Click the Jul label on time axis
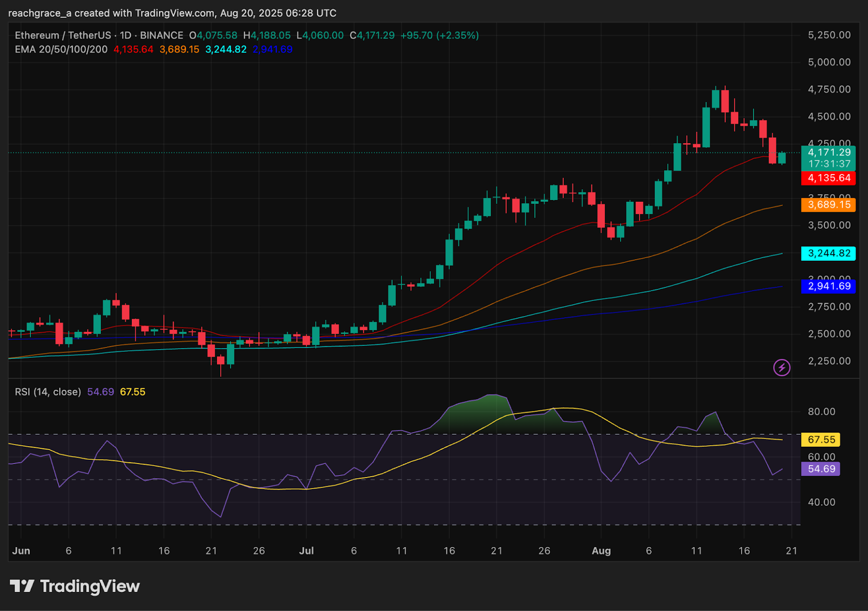 click(x=307, y=551)
